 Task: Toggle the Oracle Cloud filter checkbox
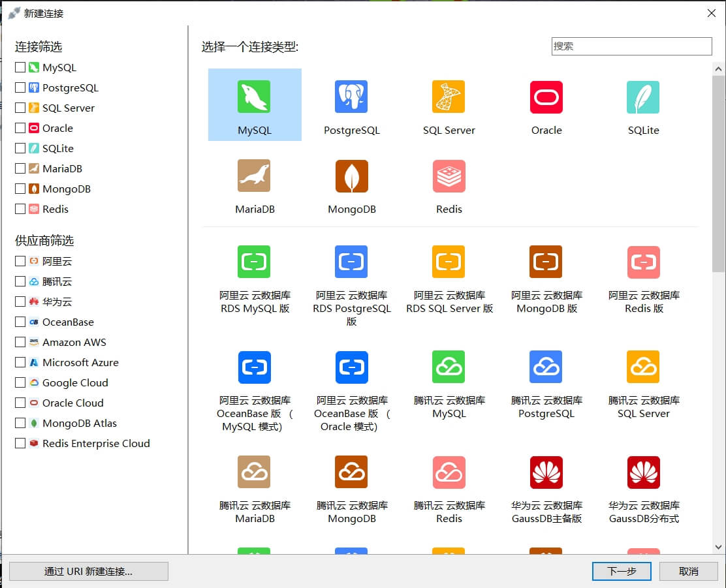point(20,403)
